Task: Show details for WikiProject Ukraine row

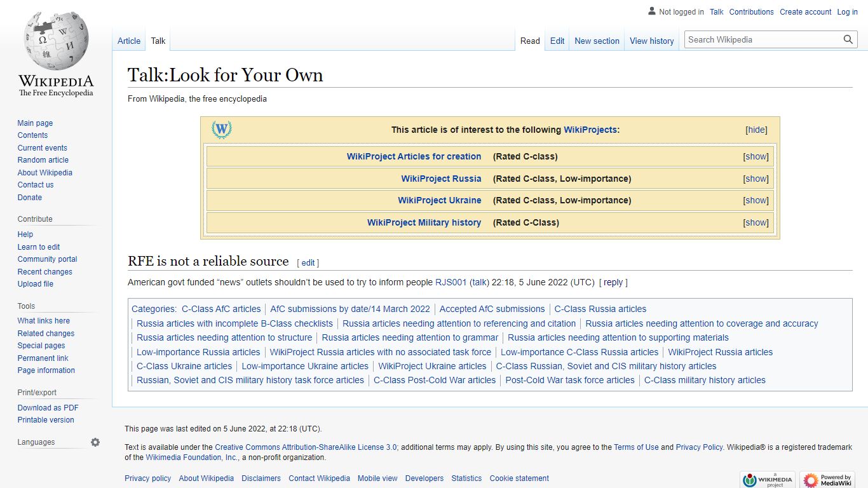Action: tap(756, 200)
